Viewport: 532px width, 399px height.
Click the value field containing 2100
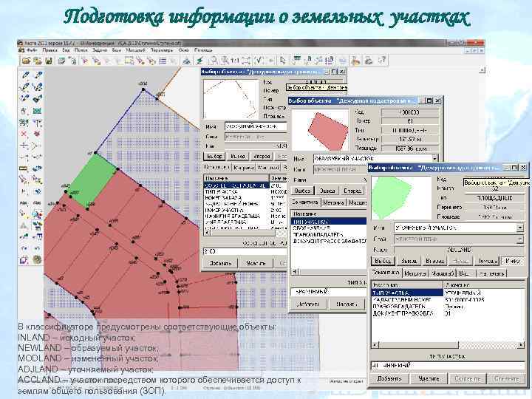click(245, 251)
